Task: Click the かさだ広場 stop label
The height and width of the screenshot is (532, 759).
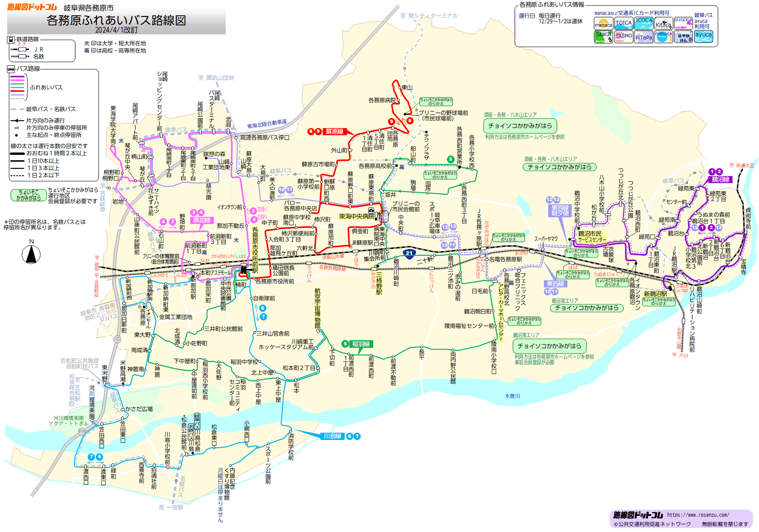Action: click(x=139, y=409)
